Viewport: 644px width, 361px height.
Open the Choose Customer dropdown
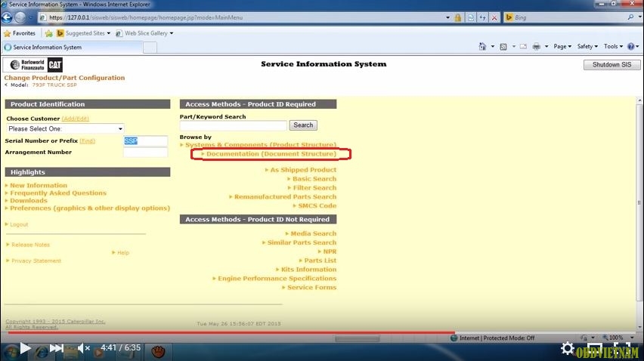click(x=65, y=129)
